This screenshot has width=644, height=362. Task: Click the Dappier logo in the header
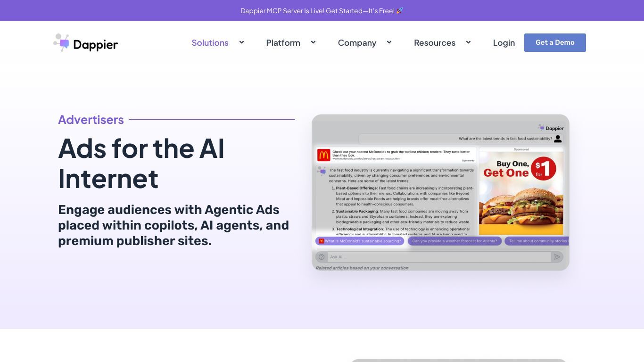85,43
